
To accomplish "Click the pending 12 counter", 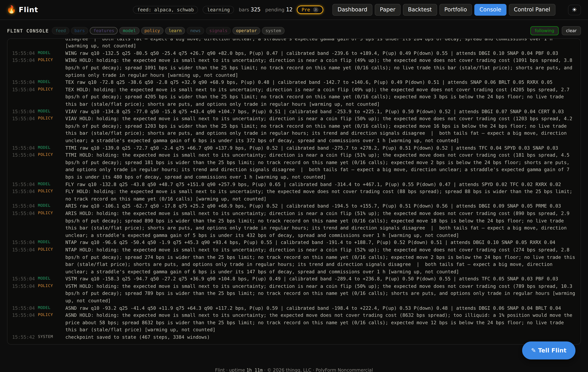I will click(279, 10).
